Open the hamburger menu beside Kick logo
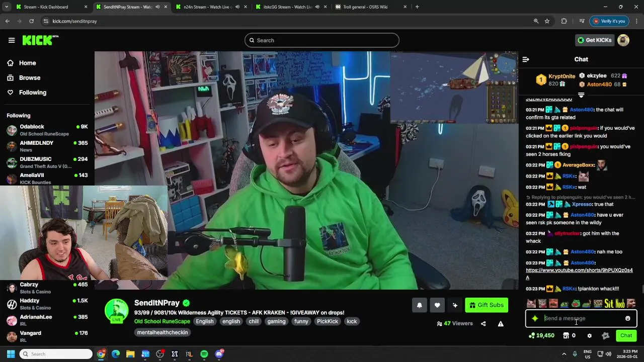Viewport: 644px width, 362px height. tap(12, 40)
